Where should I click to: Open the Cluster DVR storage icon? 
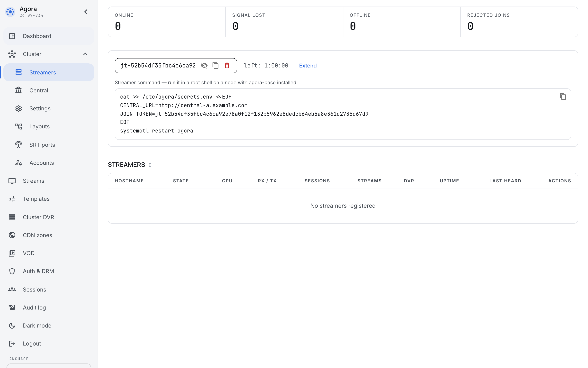click(x=12, y=217)
